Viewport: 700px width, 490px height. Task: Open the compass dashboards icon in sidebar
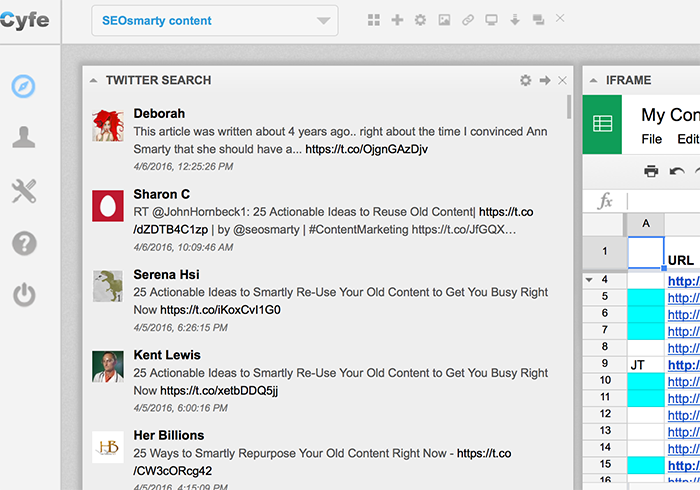(x=24, y=87)
